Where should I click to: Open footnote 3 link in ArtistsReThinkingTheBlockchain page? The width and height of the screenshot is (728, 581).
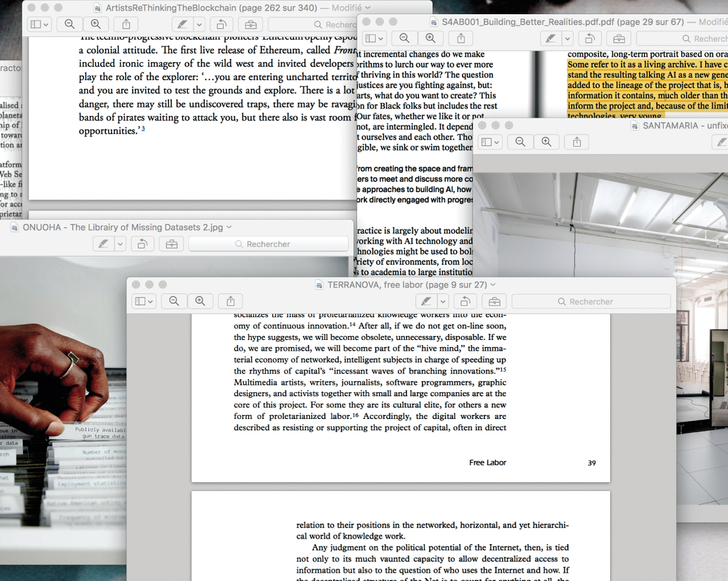click(143, 128)
